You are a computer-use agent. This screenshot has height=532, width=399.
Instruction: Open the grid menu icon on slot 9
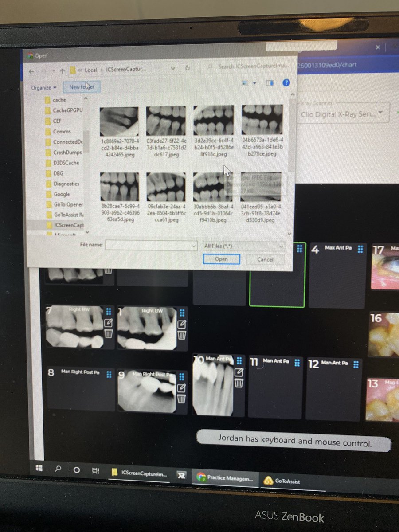(x=182, y=377)
